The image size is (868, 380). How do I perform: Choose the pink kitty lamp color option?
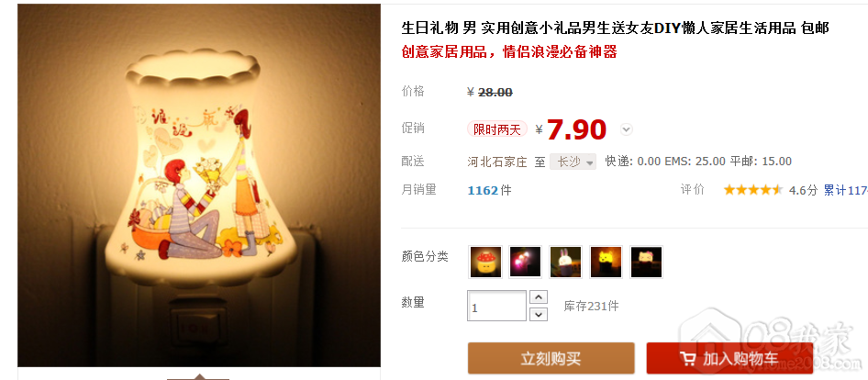(x=646, y=262)
